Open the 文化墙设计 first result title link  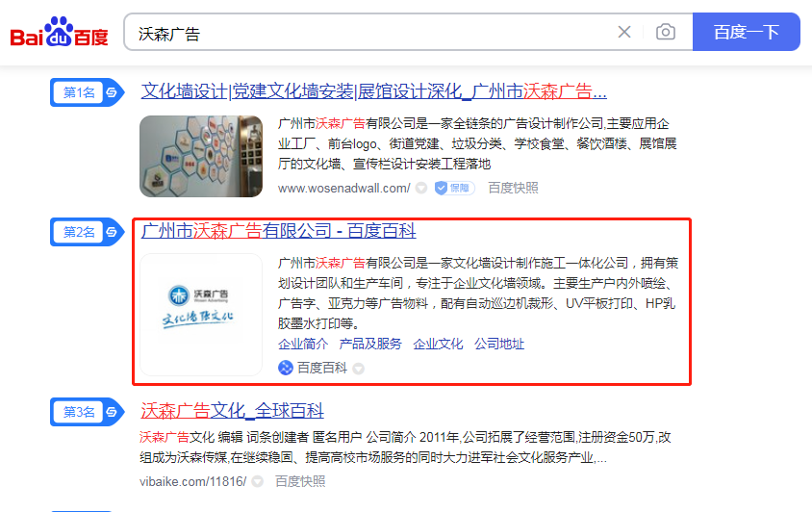pos(373,92)
